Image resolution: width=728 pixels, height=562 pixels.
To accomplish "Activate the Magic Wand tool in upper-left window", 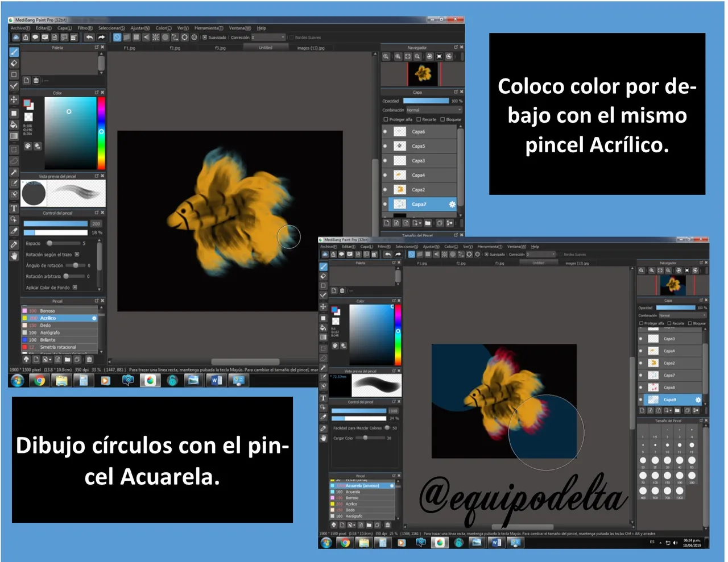I will tap(14, 172).
